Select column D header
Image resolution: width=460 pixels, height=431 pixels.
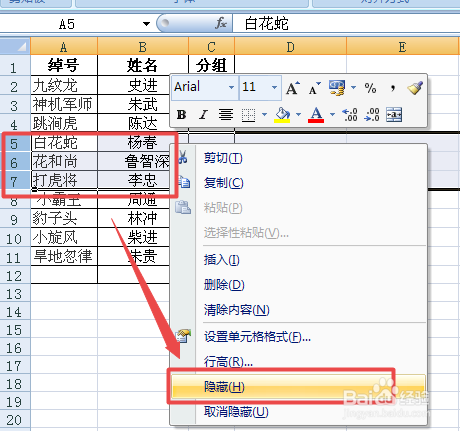click(x=290, y=46)
